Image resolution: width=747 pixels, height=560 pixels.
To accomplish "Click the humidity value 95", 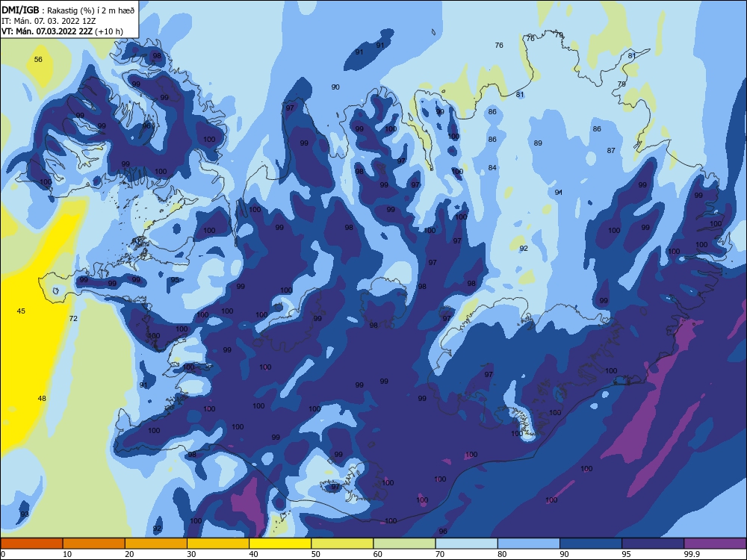I will click(175, 280).
